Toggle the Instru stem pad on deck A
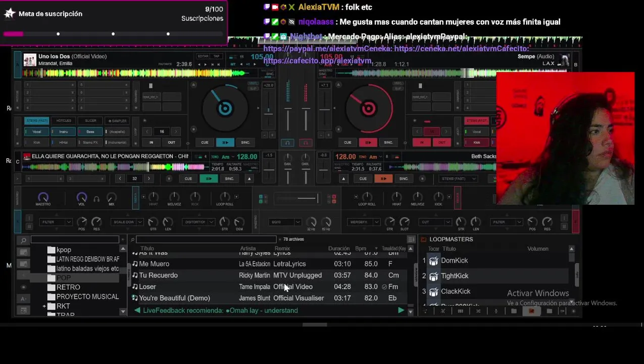This screenshot has height=364, width=644. 63,131
